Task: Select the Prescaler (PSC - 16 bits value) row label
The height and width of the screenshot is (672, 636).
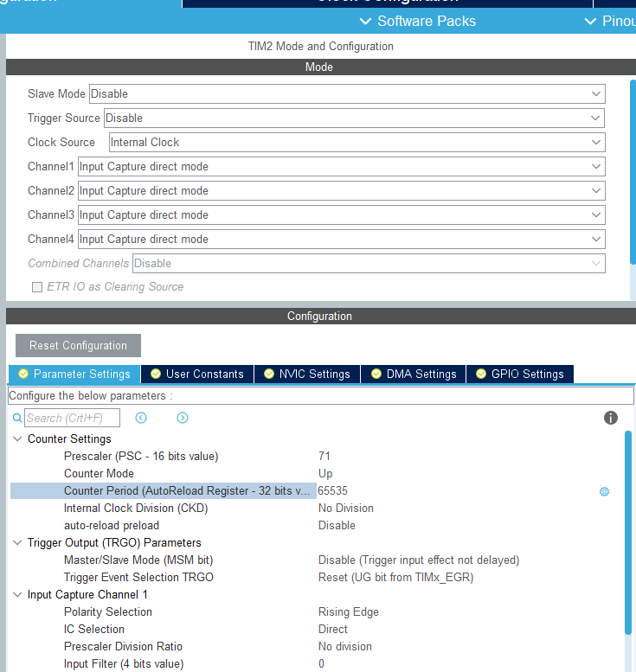Action: pyautogui.click(x=141, y=456)
